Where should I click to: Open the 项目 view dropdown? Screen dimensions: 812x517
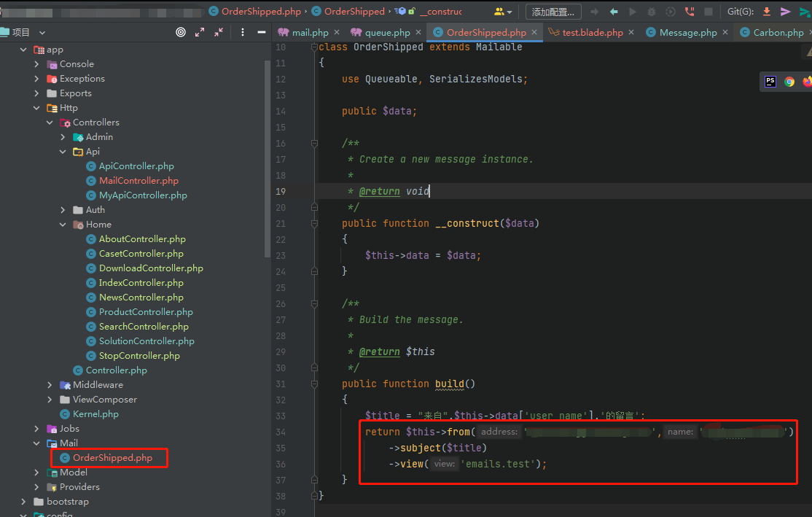pos(42,32)
